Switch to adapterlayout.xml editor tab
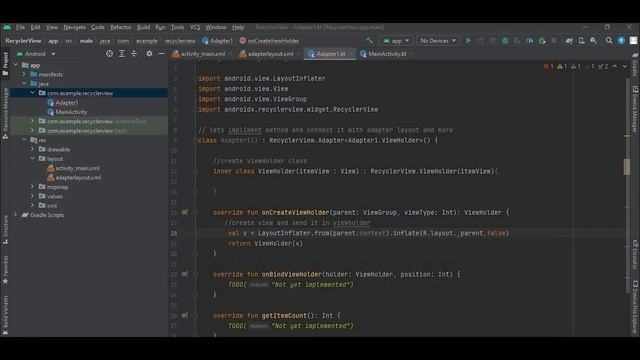 [269, 54]
